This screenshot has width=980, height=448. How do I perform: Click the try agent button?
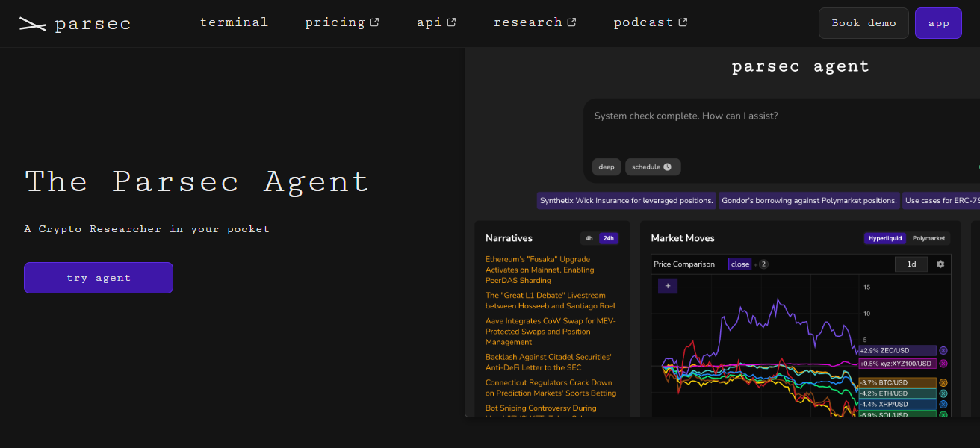pos(99,278)
